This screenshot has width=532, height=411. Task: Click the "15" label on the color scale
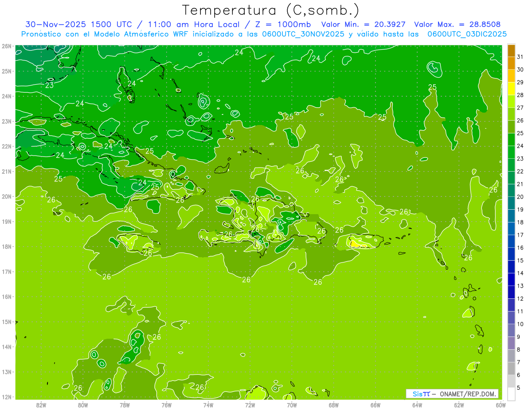click(x=520, y=260)
